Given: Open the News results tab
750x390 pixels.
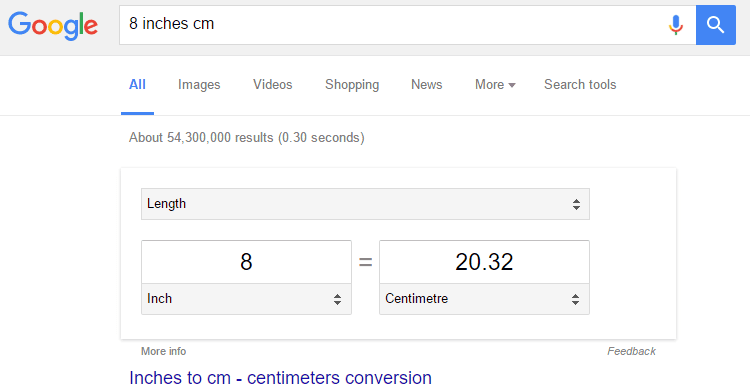Looking at the screenshot, I should 427,85.
